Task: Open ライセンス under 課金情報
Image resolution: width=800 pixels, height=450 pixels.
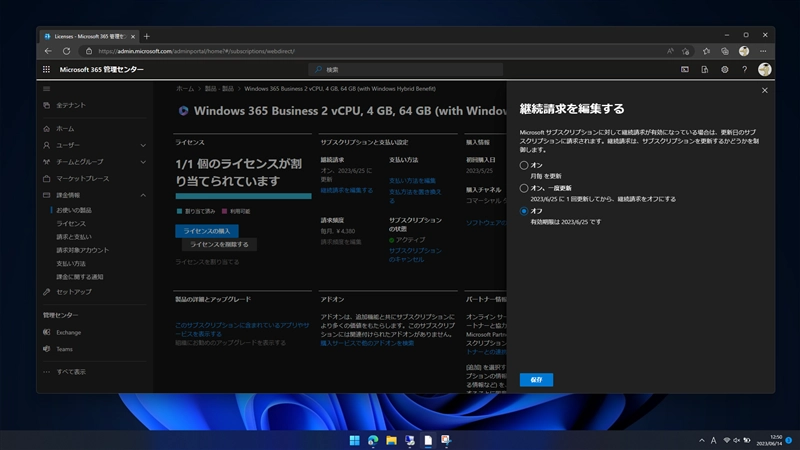Action: tap(71, 223)
